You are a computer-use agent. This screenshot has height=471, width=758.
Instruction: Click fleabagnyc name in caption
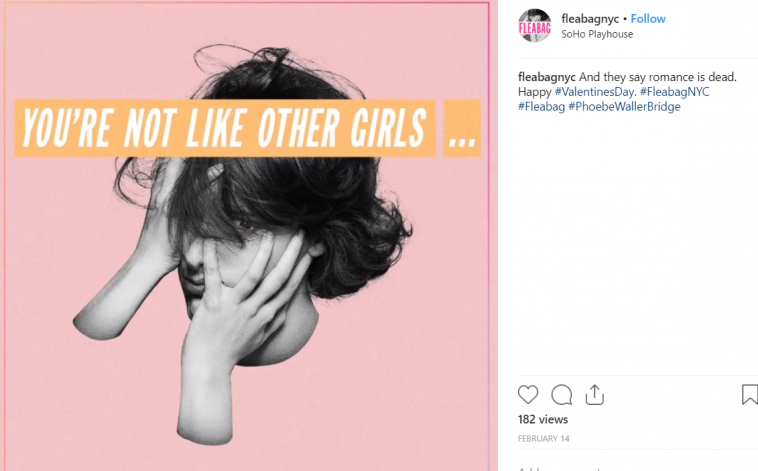point(547,77)
